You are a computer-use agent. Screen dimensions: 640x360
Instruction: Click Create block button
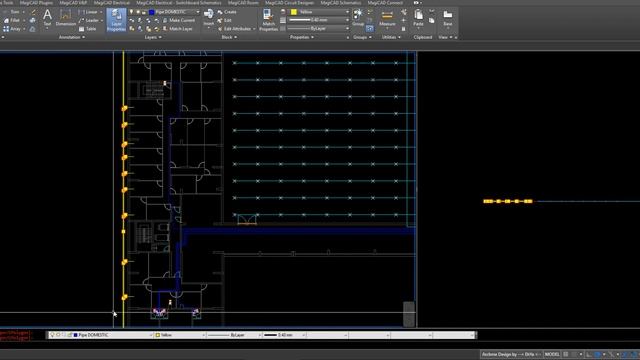227,12
